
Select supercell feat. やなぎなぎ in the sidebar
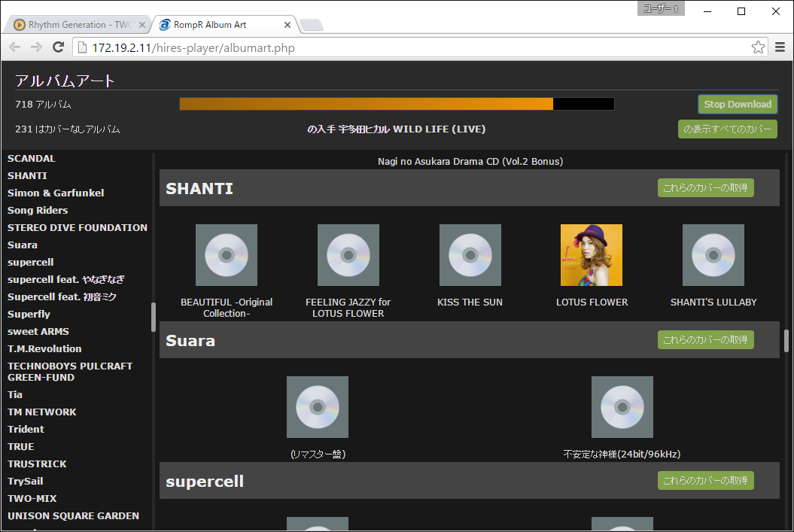click(x=65, y=279)
